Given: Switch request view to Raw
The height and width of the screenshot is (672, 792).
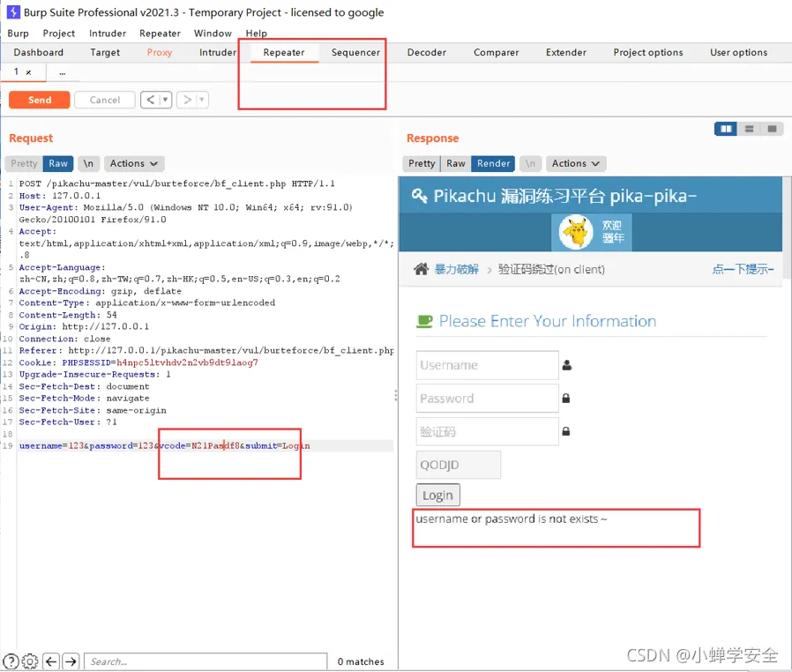Looking at the screenshot, I should click(58, 163).
